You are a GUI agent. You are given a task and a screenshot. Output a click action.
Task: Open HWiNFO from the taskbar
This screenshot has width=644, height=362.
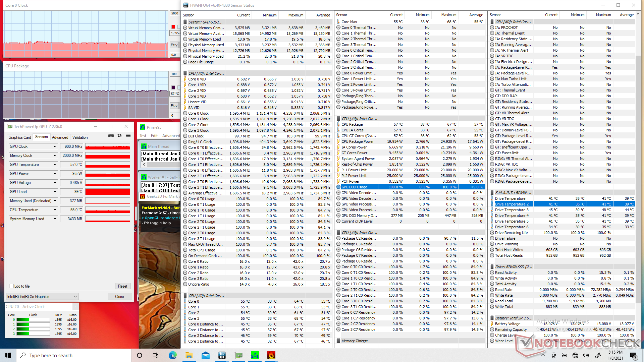[222, 355]
